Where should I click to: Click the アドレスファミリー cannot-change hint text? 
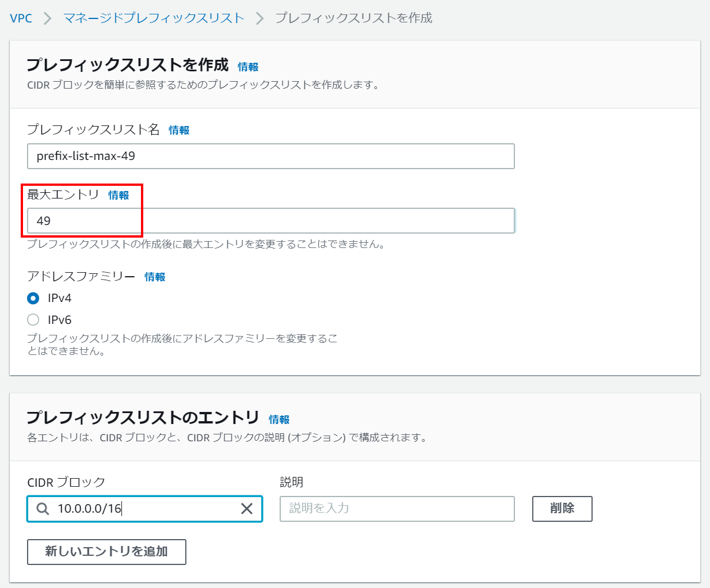182,345
